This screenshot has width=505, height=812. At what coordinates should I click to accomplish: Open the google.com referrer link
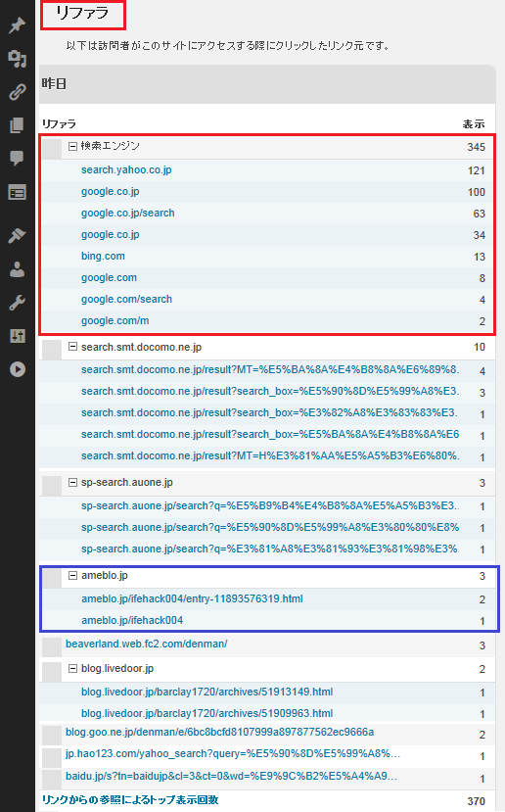tap(110, 277)
